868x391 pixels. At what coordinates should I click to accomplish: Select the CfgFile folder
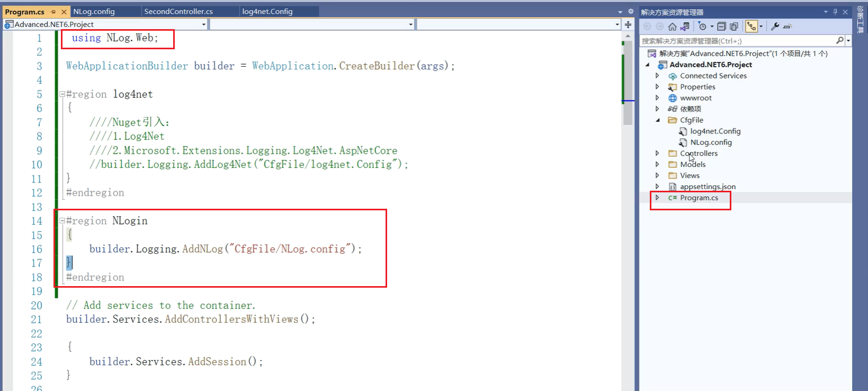[692, 120]
